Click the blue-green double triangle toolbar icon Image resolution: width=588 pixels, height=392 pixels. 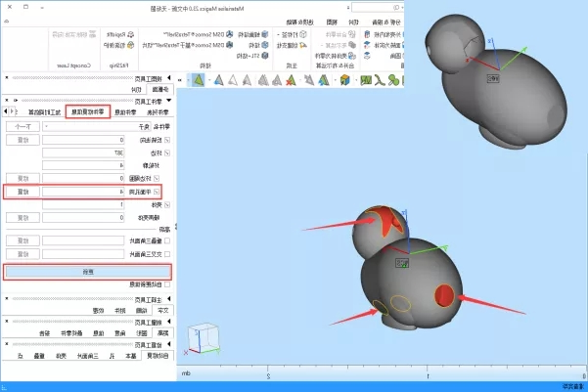323,80
